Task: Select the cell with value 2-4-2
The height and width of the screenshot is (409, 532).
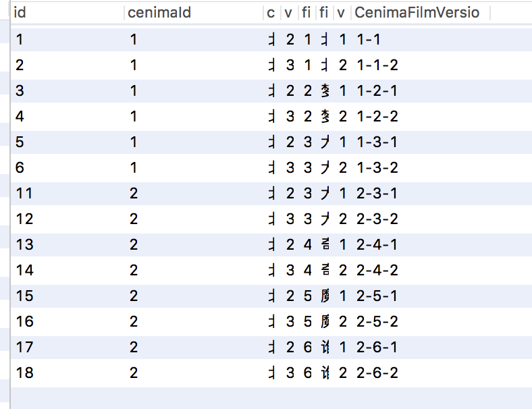Action: pyautogui.click(x=377, y=270)
